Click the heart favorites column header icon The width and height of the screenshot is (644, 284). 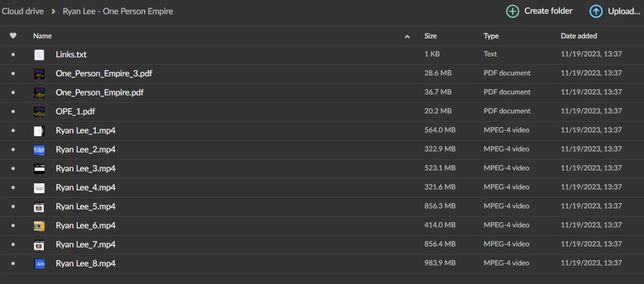(13, 36)
